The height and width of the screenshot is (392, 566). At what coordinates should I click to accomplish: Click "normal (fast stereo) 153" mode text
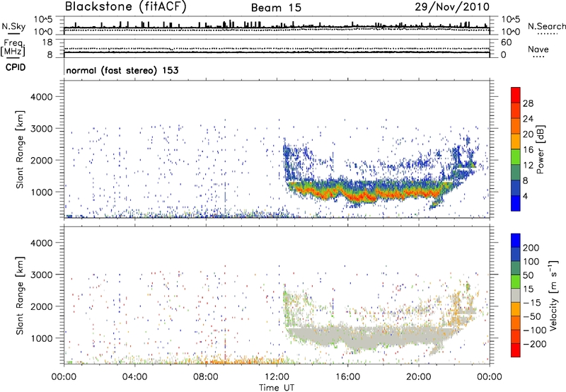[122, 70]
